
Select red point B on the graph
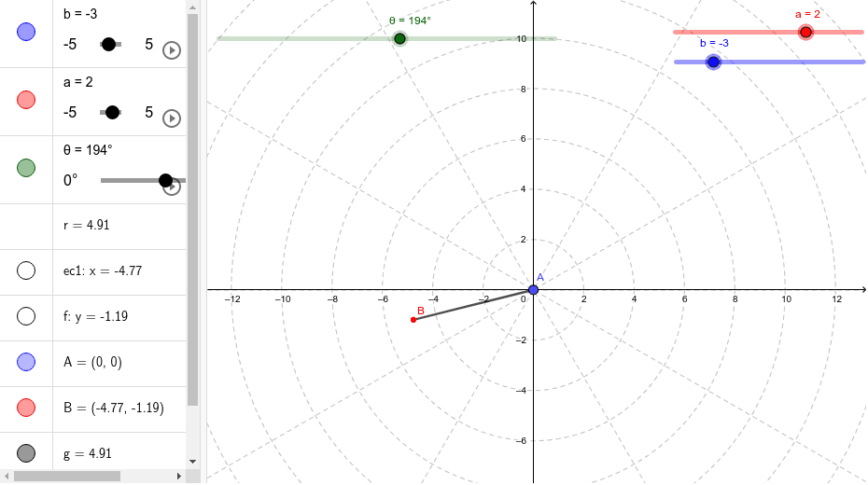413,320
